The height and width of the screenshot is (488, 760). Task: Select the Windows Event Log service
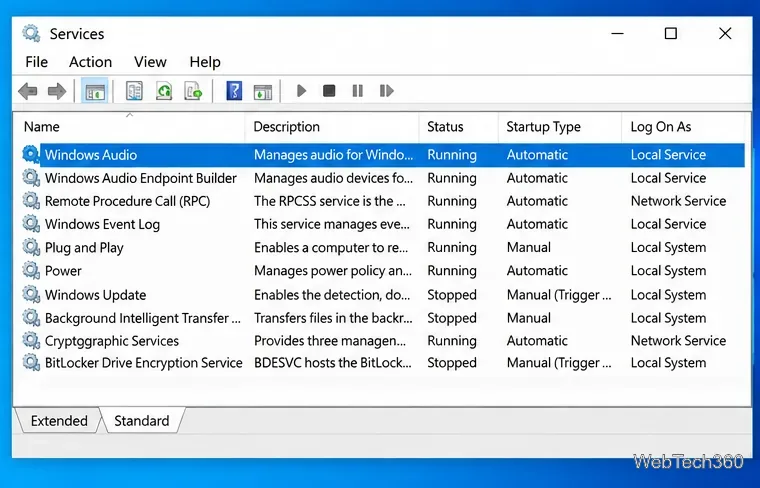point(102,224)
